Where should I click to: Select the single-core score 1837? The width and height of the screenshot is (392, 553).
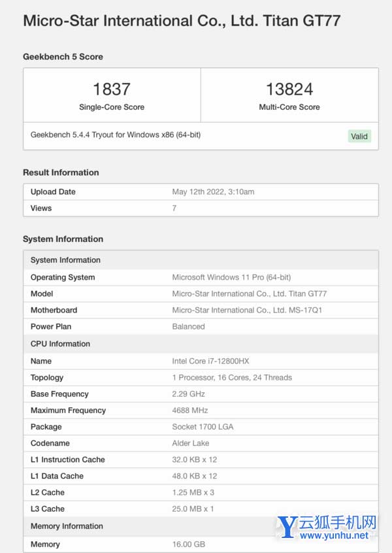112,89
